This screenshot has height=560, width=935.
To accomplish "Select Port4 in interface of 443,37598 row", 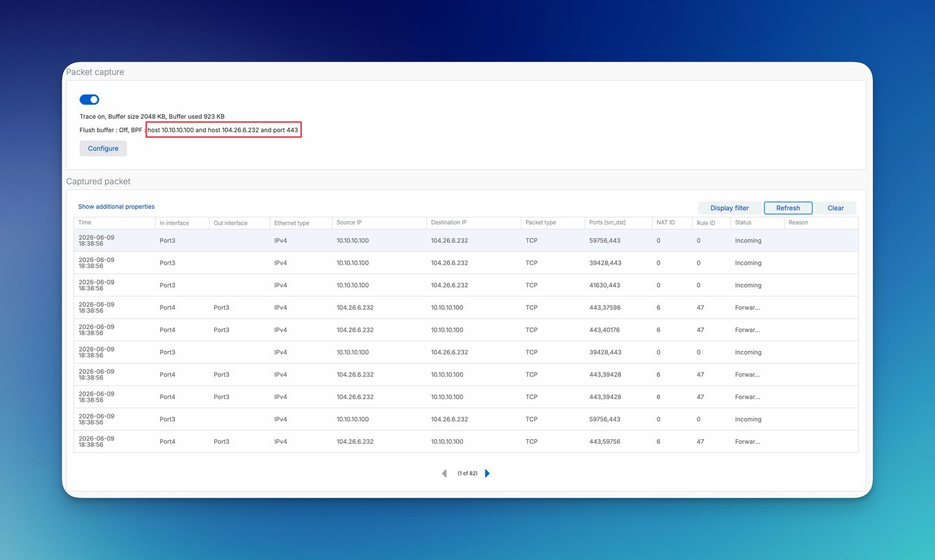I will coord(168,308).
